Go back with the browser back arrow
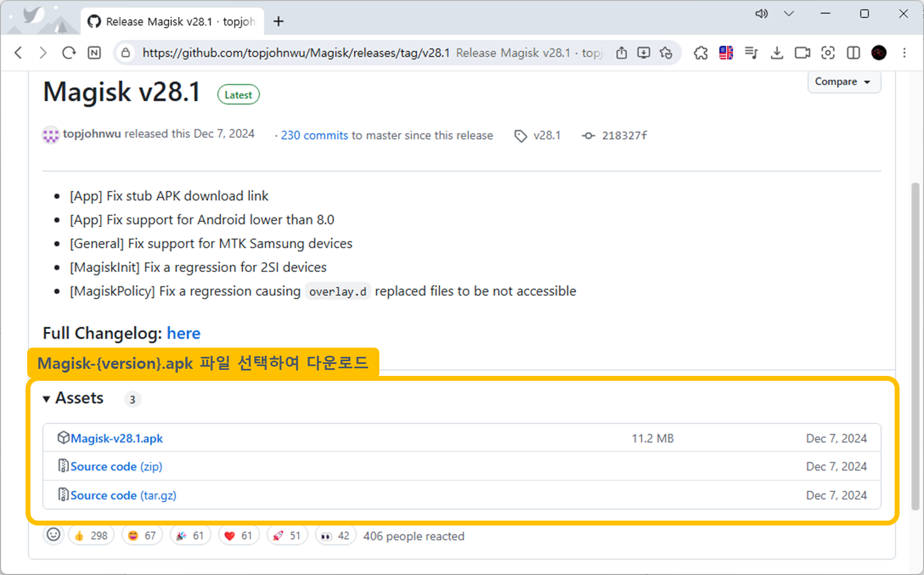 (x=18, y=53)
